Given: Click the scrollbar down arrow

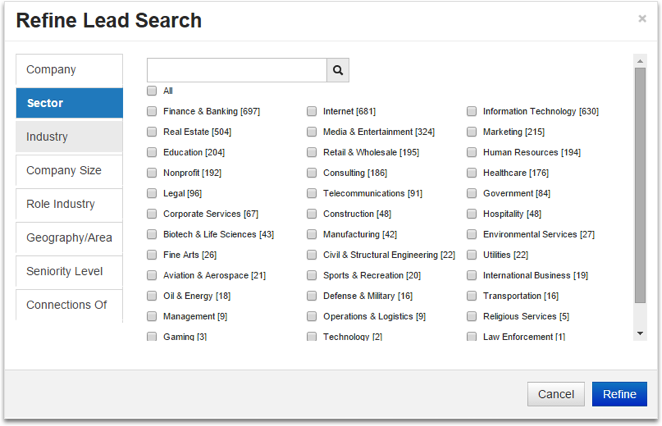Looking at the screenshot, I should click(640, 333).
